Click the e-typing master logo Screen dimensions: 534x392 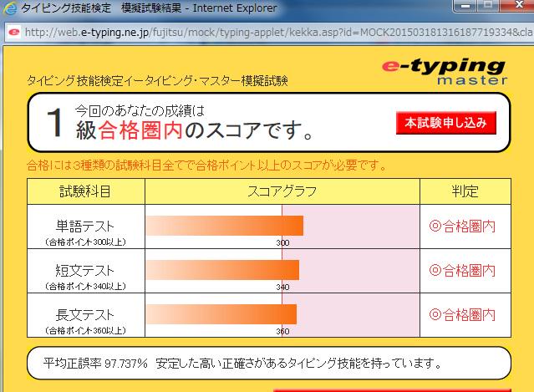[x=445, y=72]
